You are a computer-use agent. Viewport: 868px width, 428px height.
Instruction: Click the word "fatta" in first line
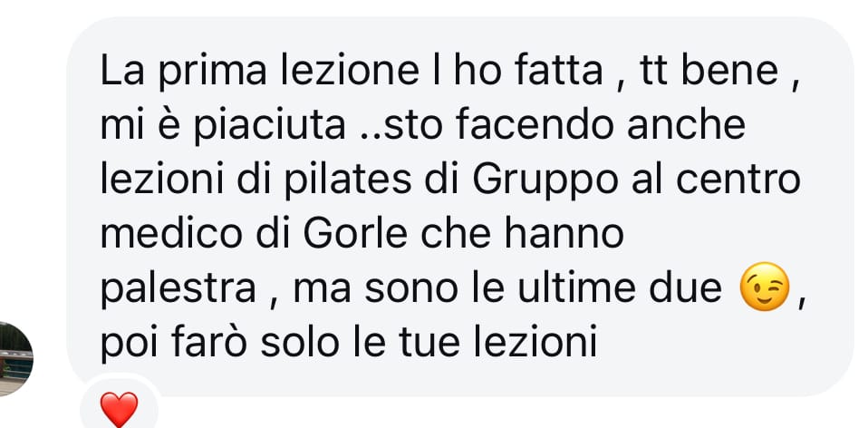tap(558, 72)
